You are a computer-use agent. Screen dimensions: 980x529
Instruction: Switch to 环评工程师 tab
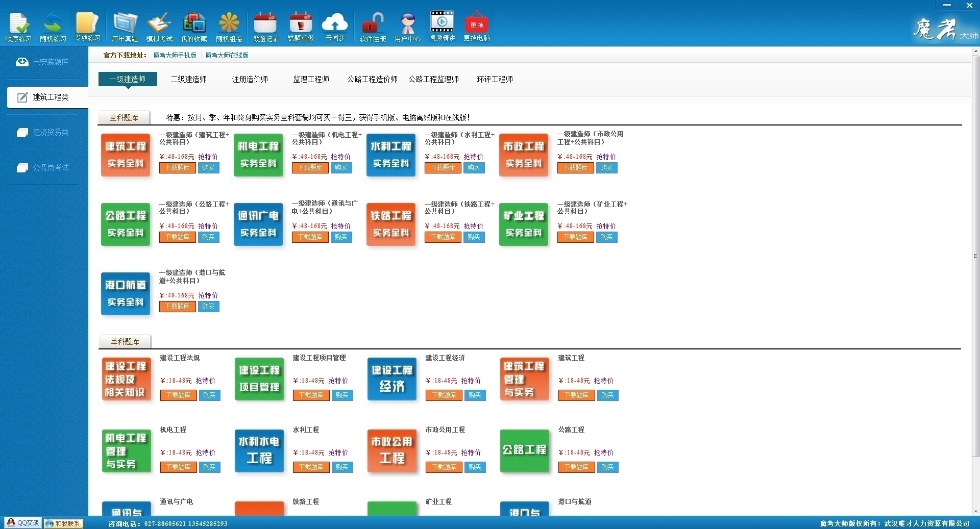(x=495, y=79)
